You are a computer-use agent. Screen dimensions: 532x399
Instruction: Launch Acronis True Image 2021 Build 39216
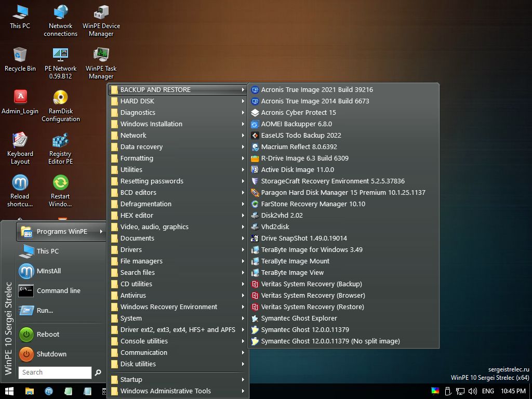point(343,89)
